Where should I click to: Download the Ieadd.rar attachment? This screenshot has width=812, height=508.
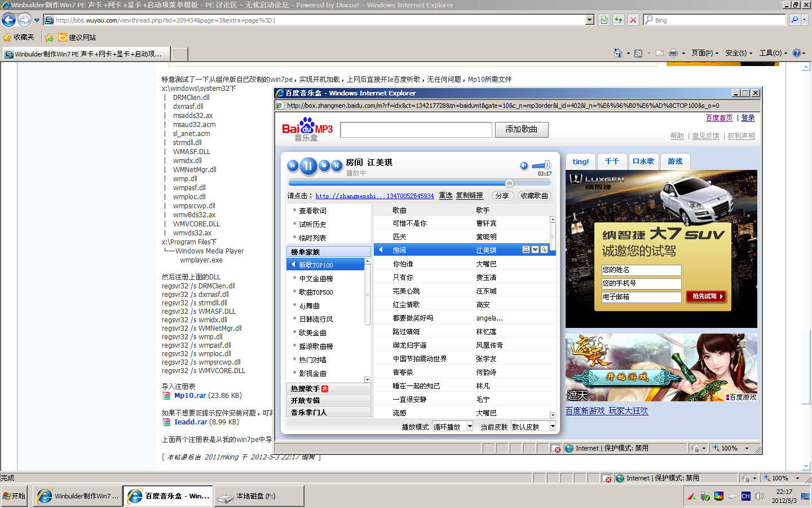tap(191, 422)
